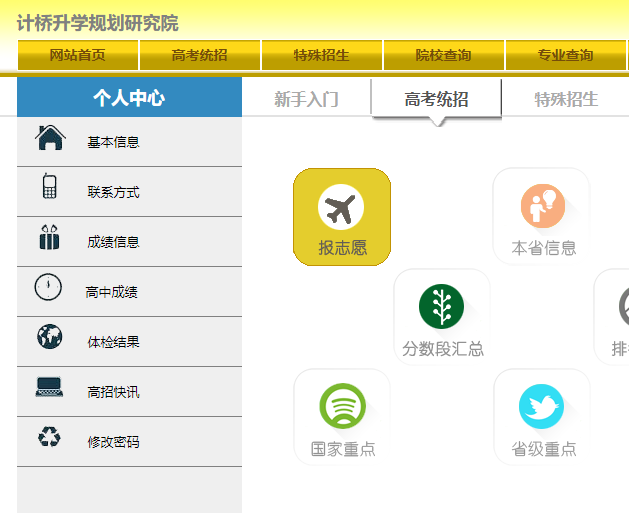Open 分数段汇总 green plant icon
Screen dimensions: 629x513
pos(441,306)
